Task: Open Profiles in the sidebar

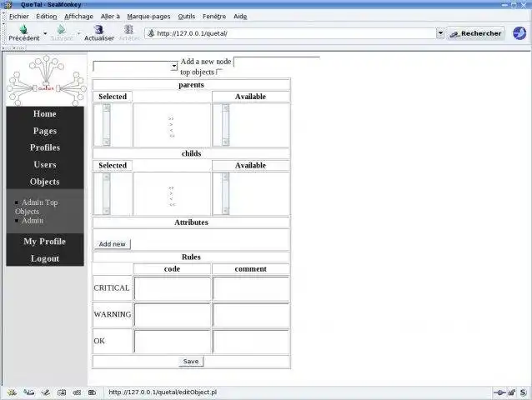Action: tap(45, 147)
